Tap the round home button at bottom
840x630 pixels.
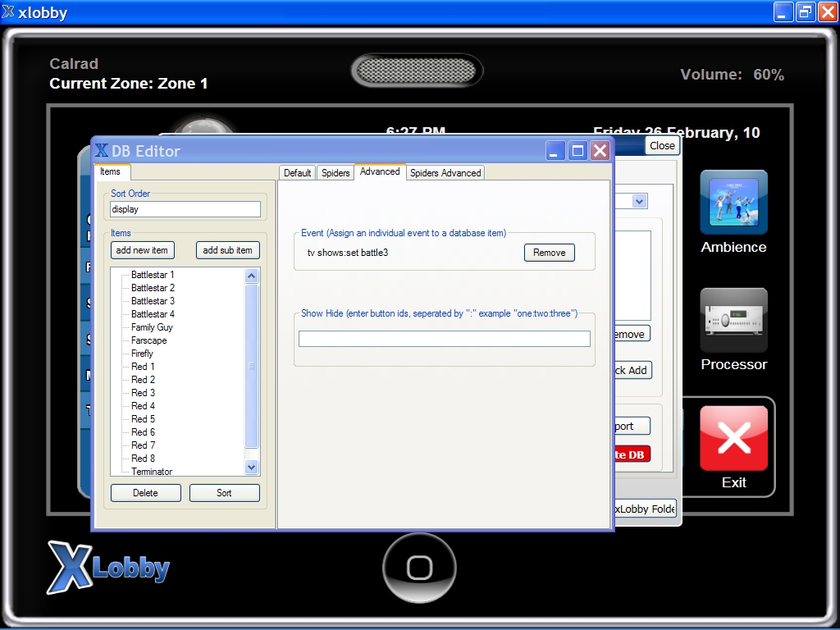419,568
